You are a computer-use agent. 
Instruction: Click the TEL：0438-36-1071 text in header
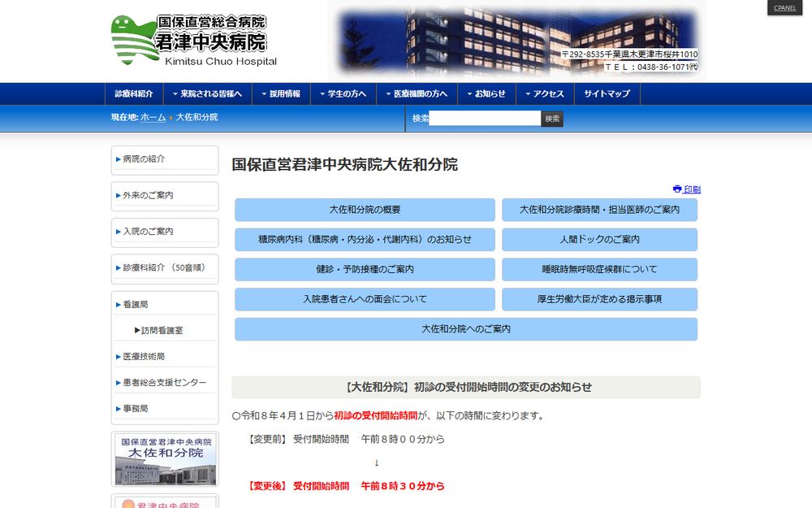651,67
